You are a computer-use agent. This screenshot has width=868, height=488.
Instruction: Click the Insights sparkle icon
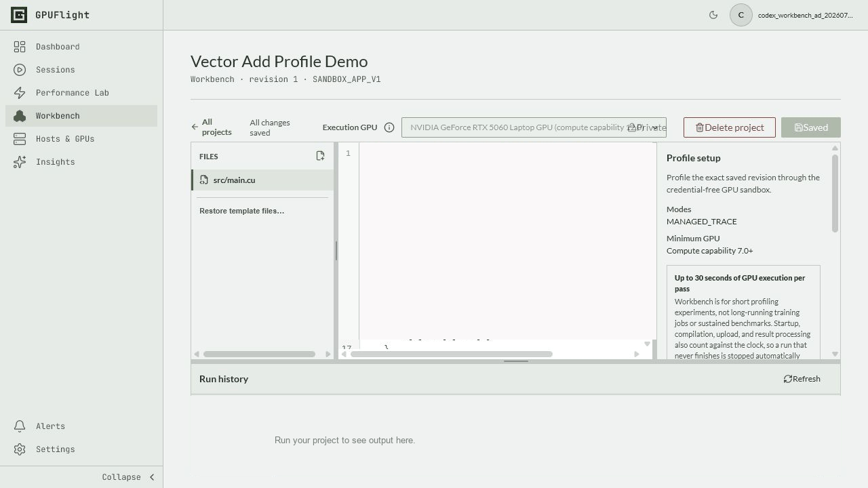click(20, 162)
